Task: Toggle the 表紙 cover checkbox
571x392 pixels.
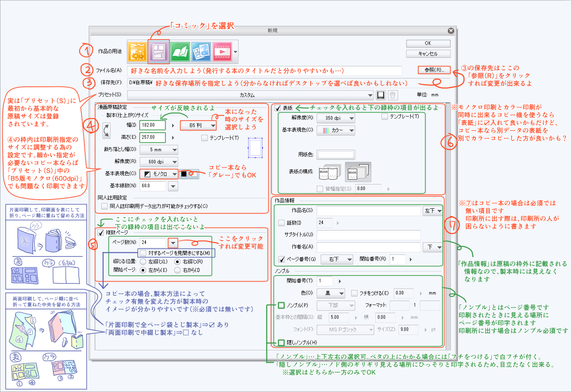Action: click(277, 108)
